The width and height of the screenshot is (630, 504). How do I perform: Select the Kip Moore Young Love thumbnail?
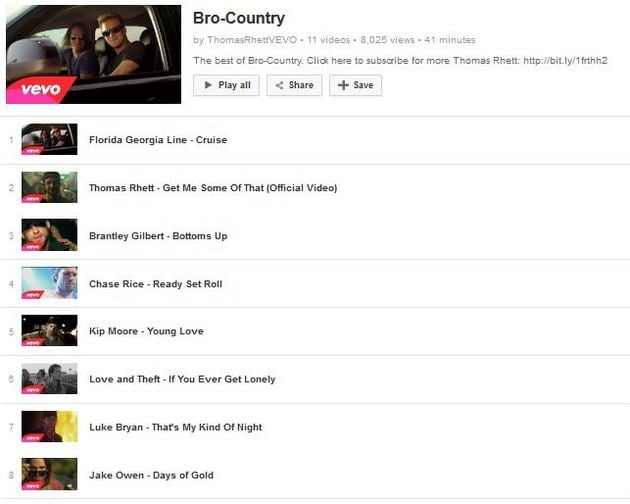click(x=49, y=330)
